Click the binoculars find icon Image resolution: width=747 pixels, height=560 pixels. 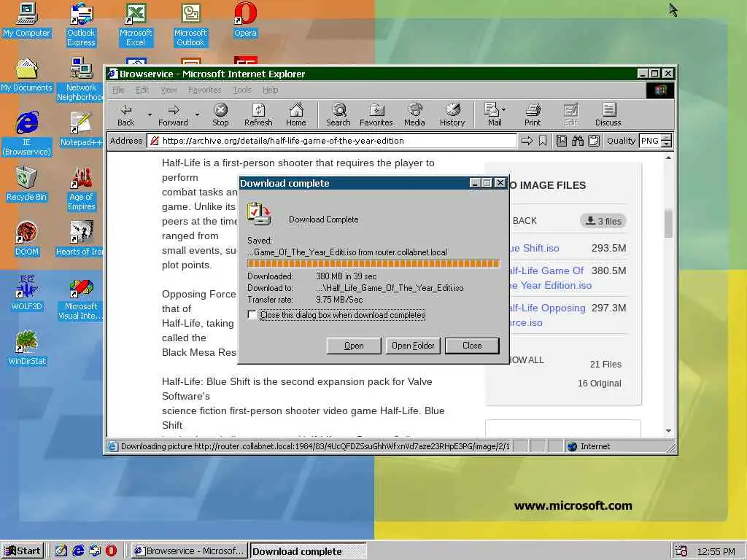[x=578, y=141]
